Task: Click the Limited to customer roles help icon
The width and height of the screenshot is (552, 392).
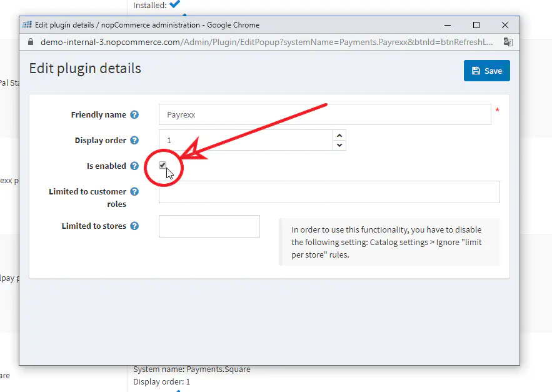Action: click(x=134, y=192)
